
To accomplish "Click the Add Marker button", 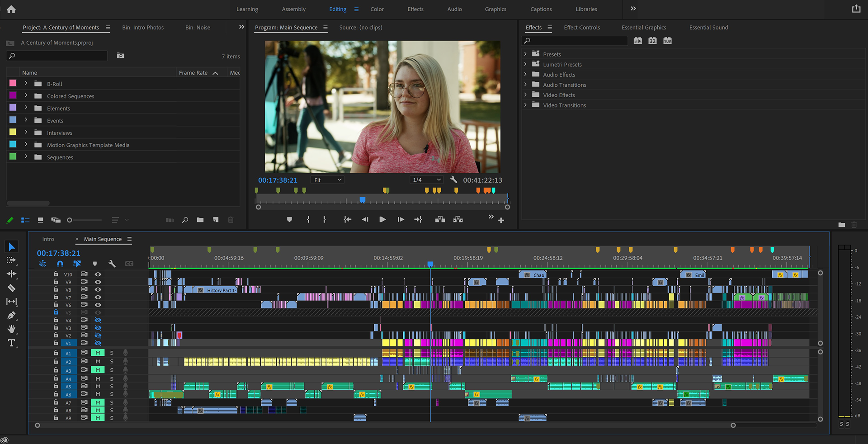I will (x=289, y=220).
